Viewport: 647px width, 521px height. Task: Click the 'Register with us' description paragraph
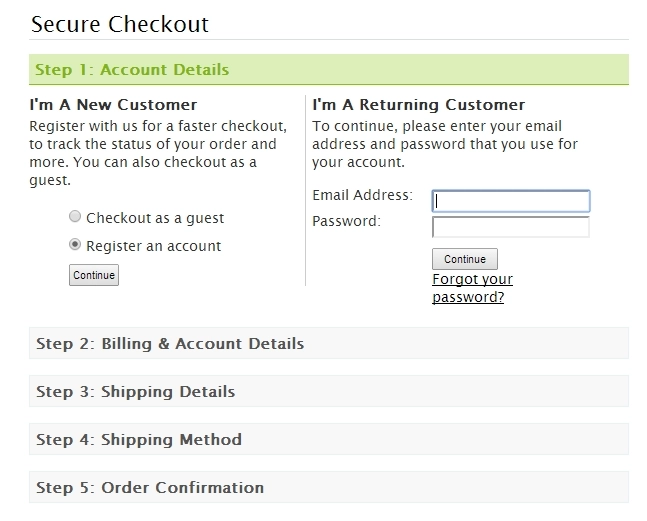[158, 153]
